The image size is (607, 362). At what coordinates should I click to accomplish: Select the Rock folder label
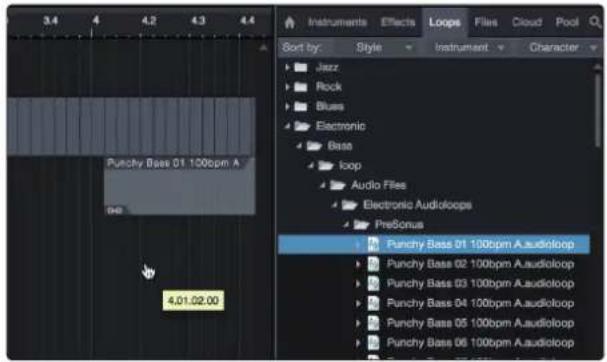[x=329, y=87]
